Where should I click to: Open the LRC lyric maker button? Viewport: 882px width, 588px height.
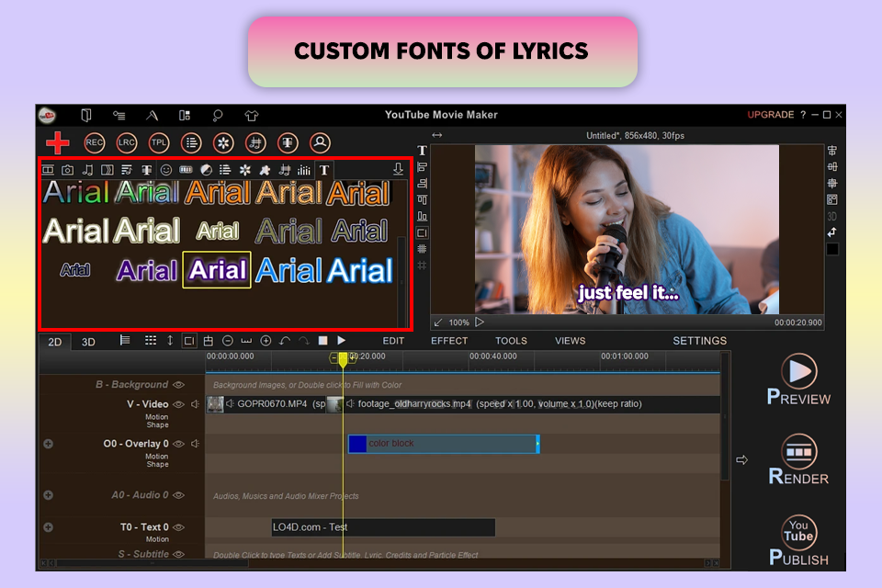tap(127, 143)
